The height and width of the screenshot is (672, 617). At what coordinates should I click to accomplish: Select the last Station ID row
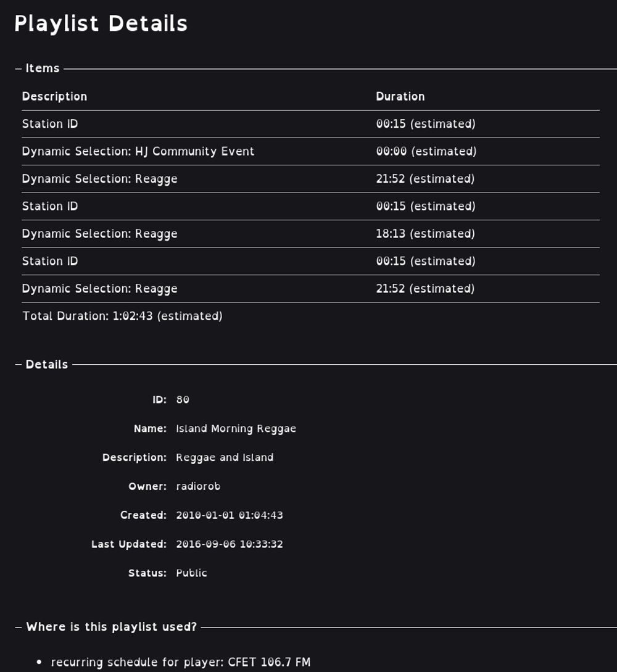[x=310, y=261]
